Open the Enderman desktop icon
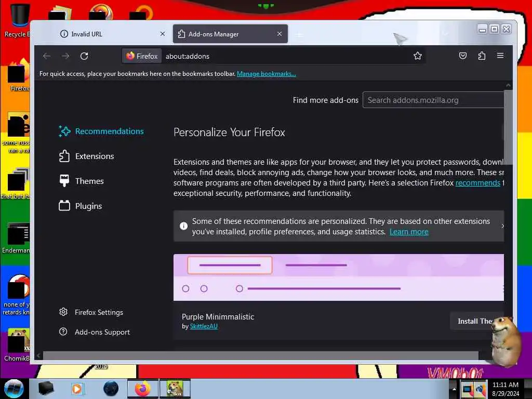532x399 pixels. [x=16, y=238]
